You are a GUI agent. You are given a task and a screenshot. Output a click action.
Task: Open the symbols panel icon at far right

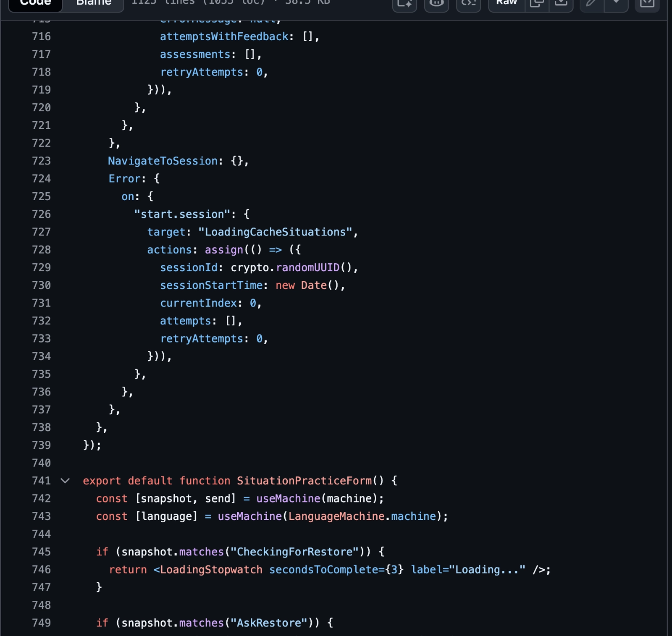pyautogui.click(x=647, y=3)
